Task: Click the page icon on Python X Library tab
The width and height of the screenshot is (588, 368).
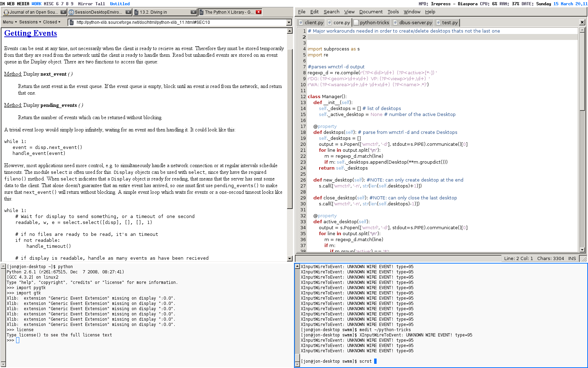Action: (202, 12)
